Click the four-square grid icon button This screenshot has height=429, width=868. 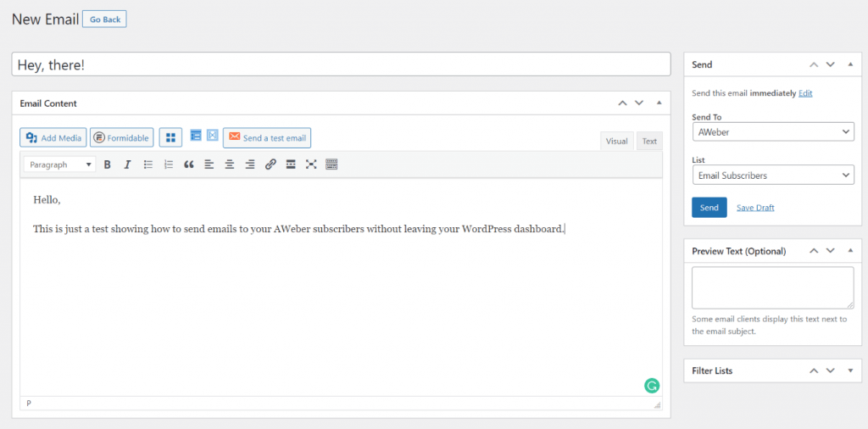point(170,138)
